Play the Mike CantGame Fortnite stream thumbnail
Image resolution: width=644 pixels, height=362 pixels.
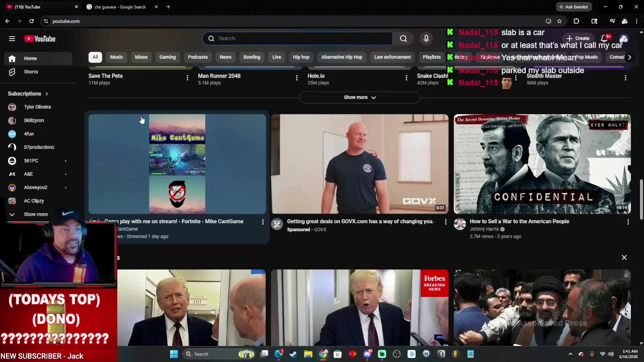pyautogui.click(x=177, y=164)
